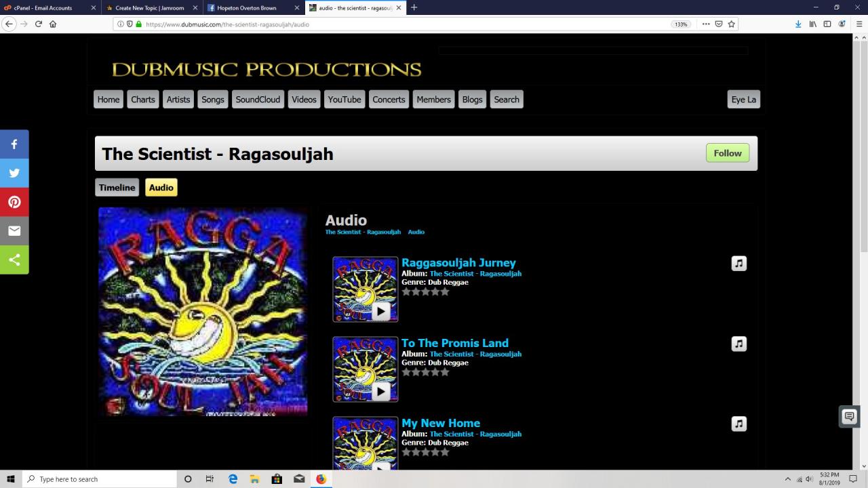Viewport: 868px width, 488px height.
Task: Pin this page on Pinterest
Action: point(14,202)
